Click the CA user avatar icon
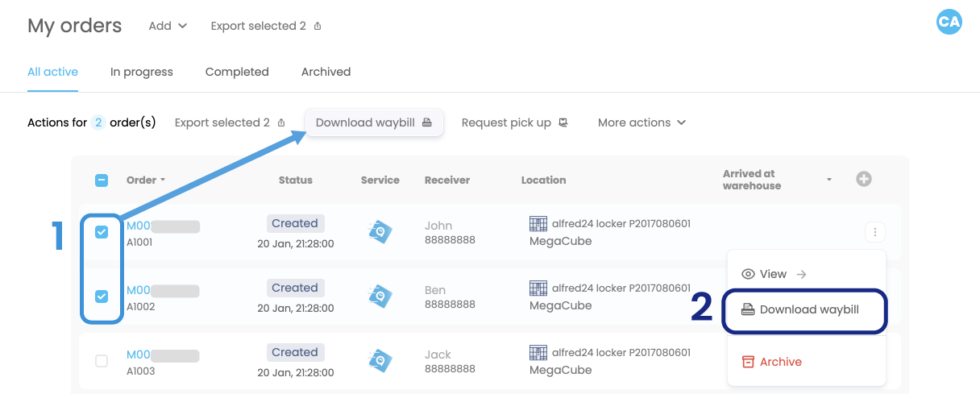This screenshot has width=980, height=394. tap(949, 22)
